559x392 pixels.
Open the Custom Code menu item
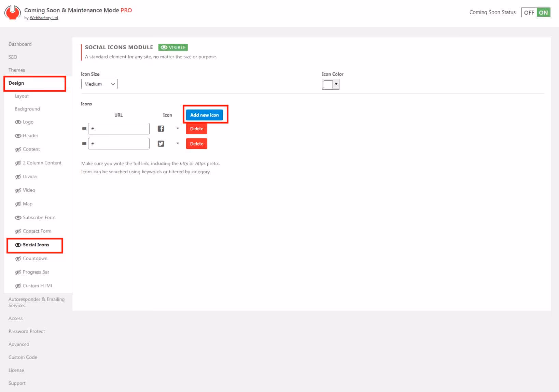point(23,357)
